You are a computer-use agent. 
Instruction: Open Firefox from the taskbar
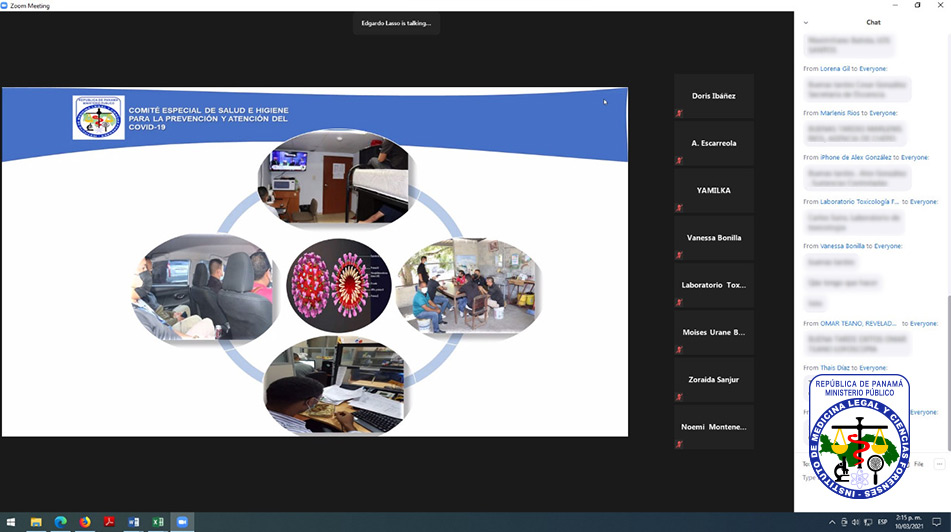point(85,522)
